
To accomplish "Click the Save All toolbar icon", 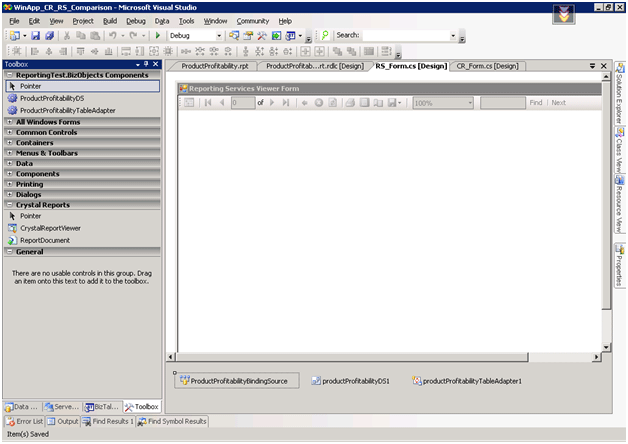I will point(49,36).
